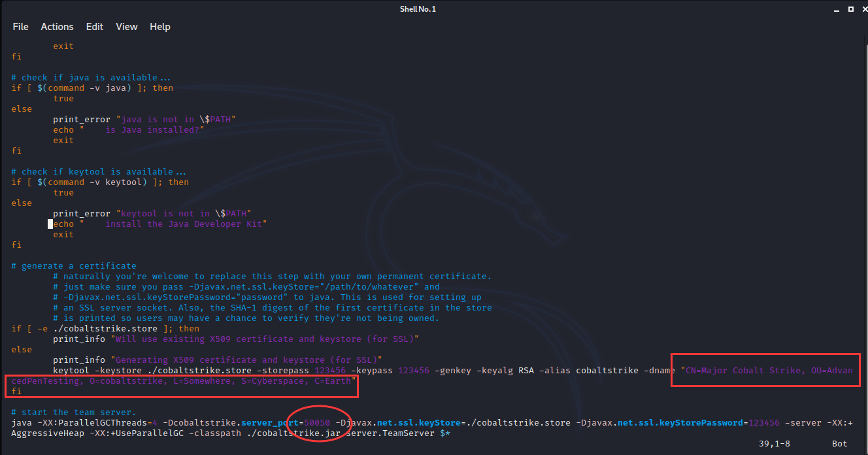868x455 pixels.
Task: Click the 'CN=Major Cobalt Strike' dname string
Action: [x=743, y=371]
